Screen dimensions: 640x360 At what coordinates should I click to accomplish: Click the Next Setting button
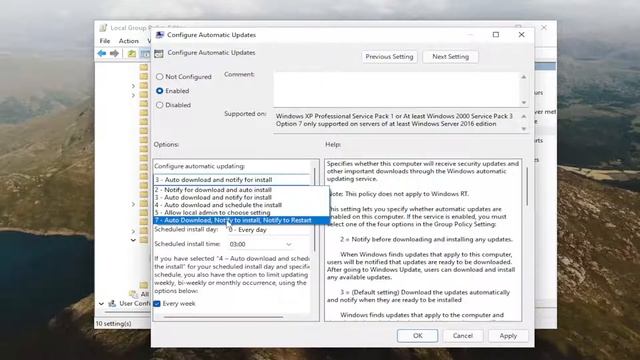click(x=450, y=57)
